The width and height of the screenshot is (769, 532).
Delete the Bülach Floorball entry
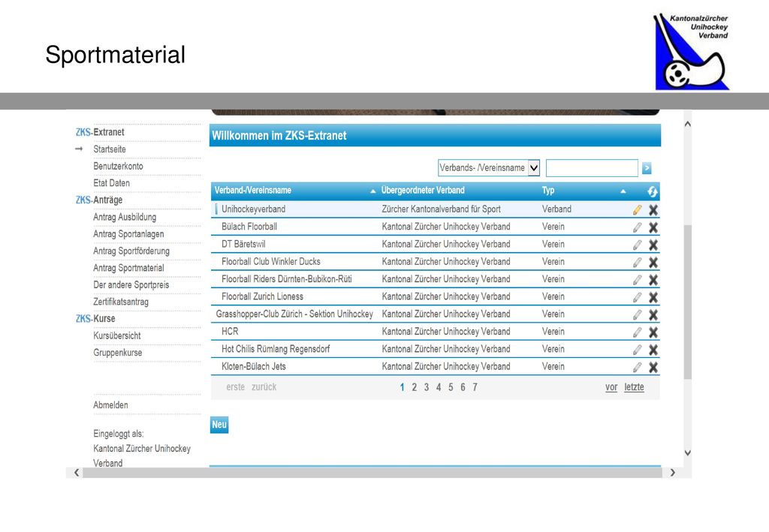(x=653, y=227)
